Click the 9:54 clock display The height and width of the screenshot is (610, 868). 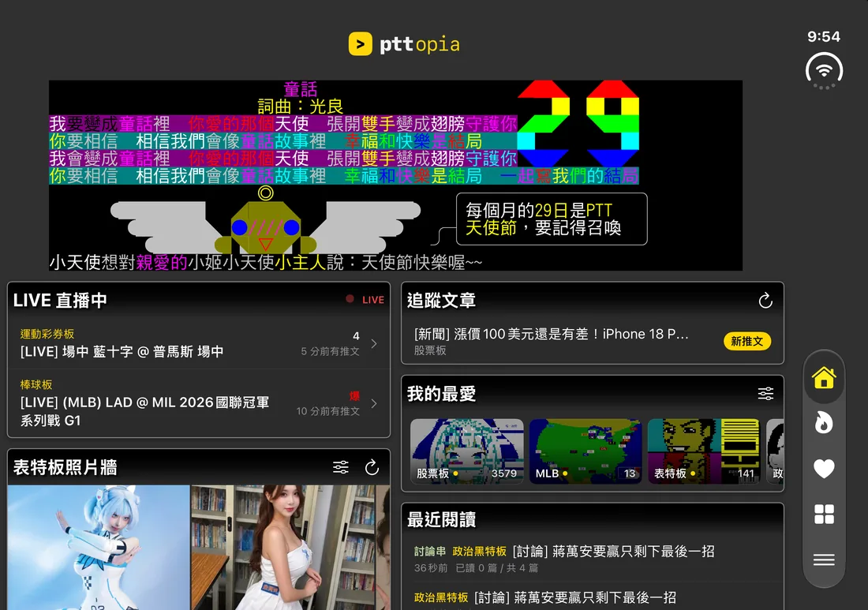pos(824,36)
